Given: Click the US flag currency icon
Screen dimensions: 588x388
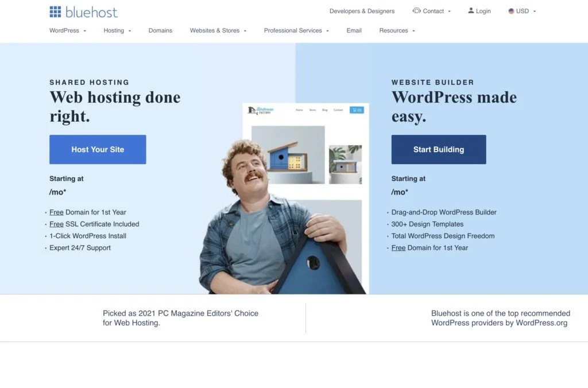Looking at the screenshot, I should click(510, 10).
